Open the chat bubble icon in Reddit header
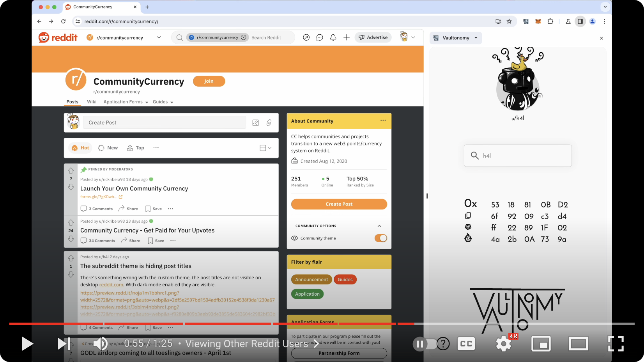Screen dimensions: 644x362 (320, 37)
